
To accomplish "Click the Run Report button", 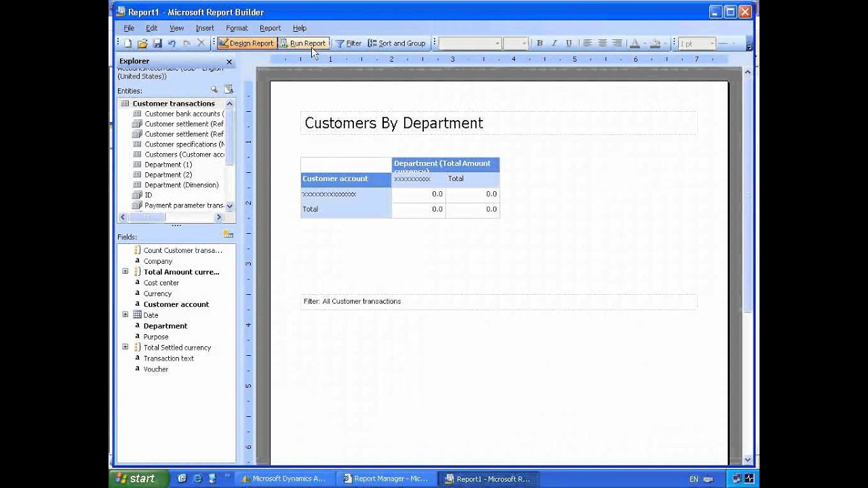I will tap(303, 43).
